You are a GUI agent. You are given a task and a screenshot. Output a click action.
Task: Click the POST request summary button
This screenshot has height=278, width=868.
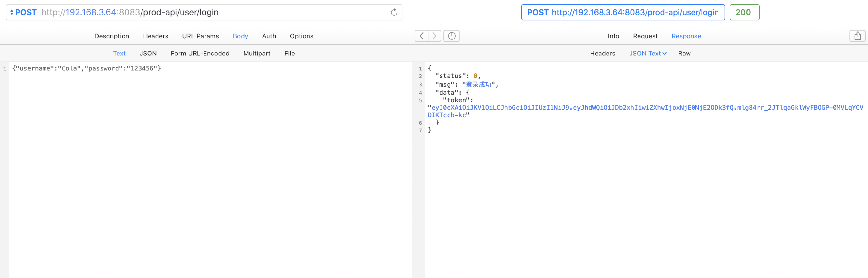[x=623, y=12]
